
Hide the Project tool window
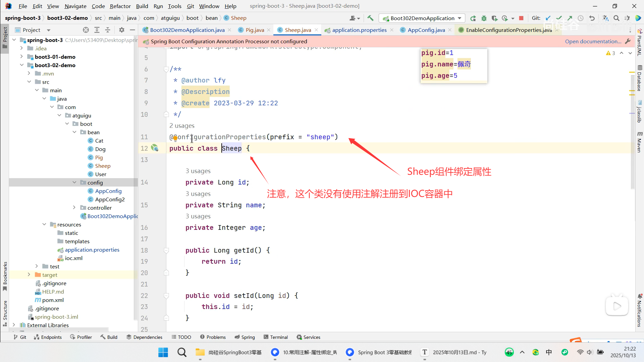click(x=132, y=30)
